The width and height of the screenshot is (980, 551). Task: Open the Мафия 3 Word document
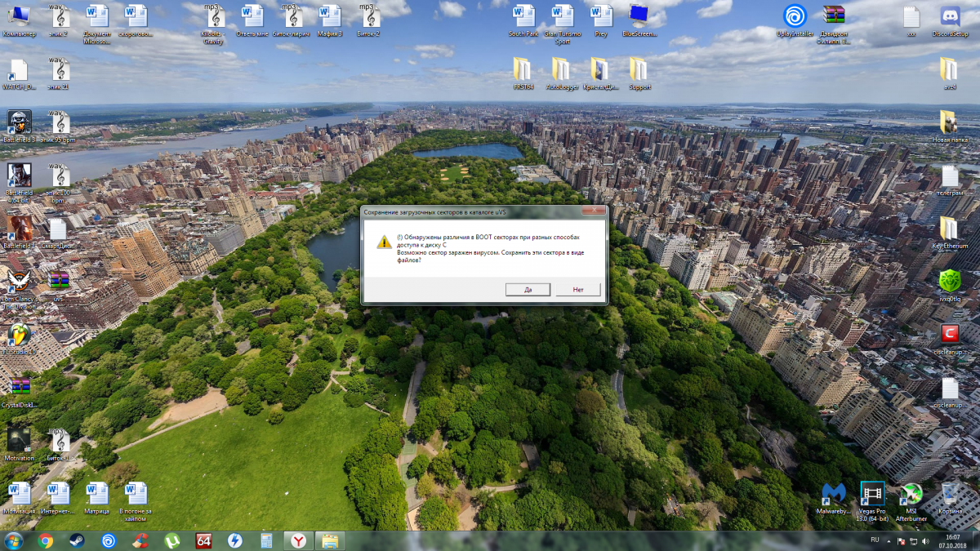tap(330, 21)
